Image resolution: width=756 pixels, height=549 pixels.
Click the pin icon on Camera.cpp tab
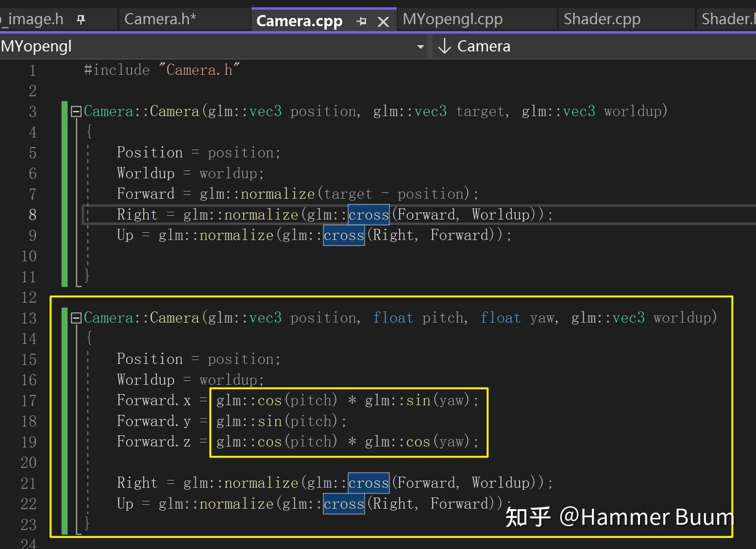[361, 21]
